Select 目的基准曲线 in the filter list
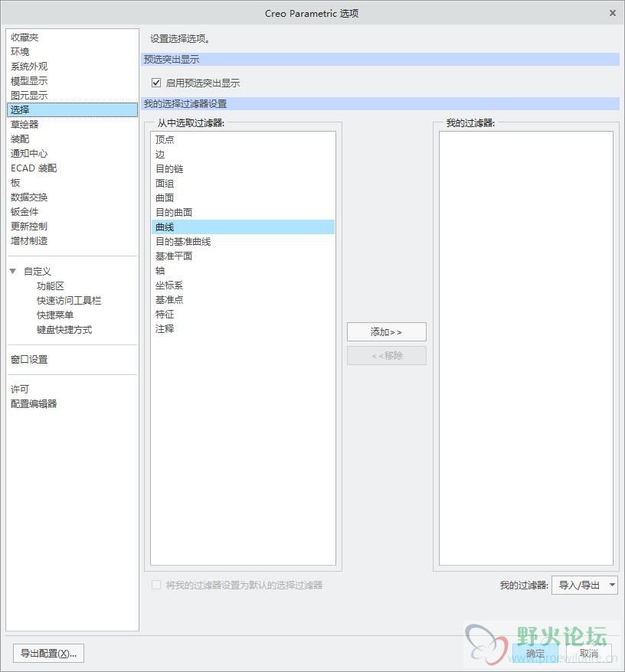The width and height of the screenshot is (625, 672). (244, 242)
